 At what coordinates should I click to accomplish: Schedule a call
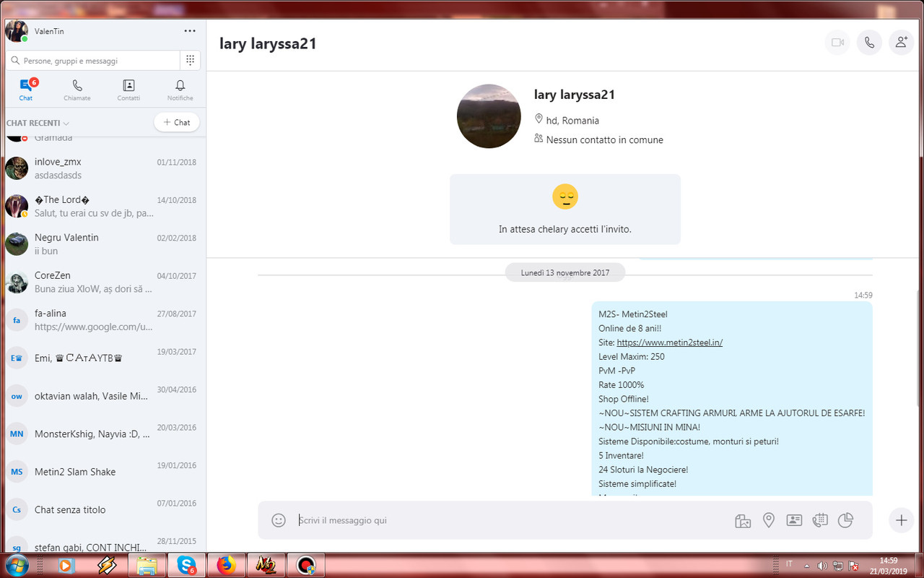coord(820,520)
